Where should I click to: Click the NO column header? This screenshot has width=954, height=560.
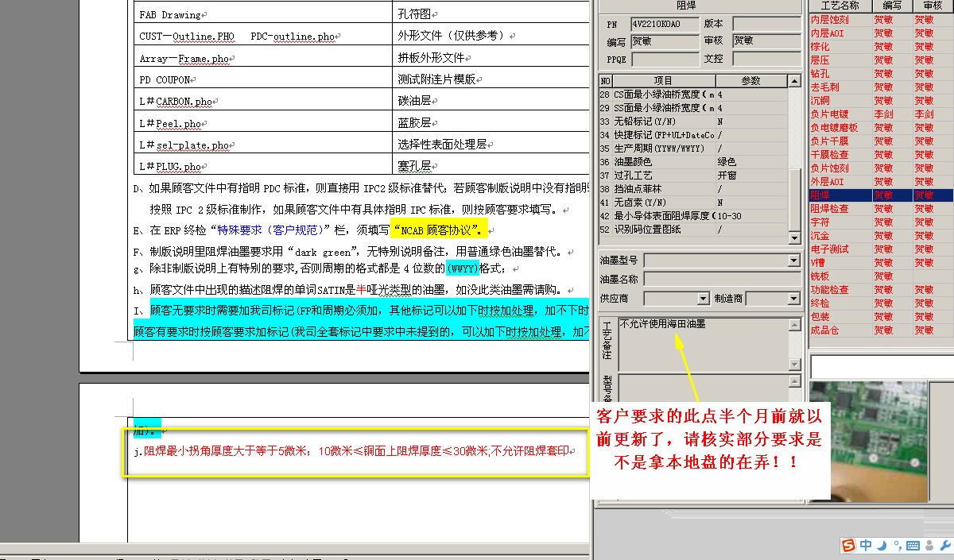pyautogui.click(x=605, y=81)
